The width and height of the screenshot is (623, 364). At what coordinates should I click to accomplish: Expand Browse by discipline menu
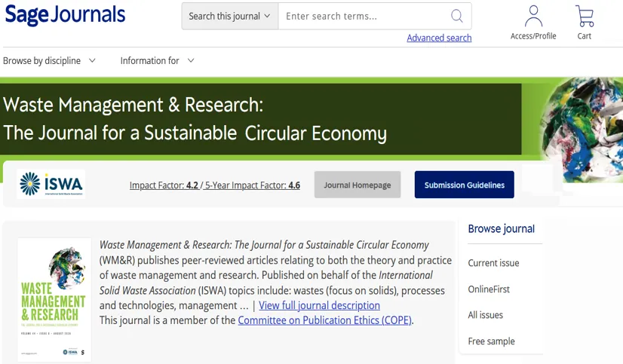tap(49, 61)
